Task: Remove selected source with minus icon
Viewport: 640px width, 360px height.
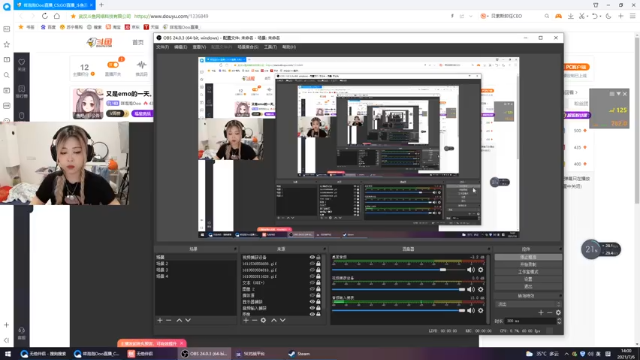Action: tap(254, 320)
